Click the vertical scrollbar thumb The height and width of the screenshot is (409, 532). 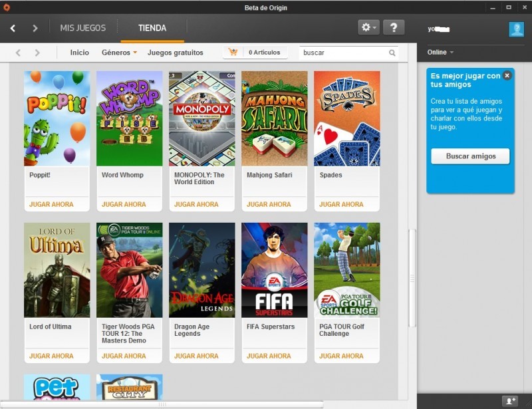click(412, 279)
